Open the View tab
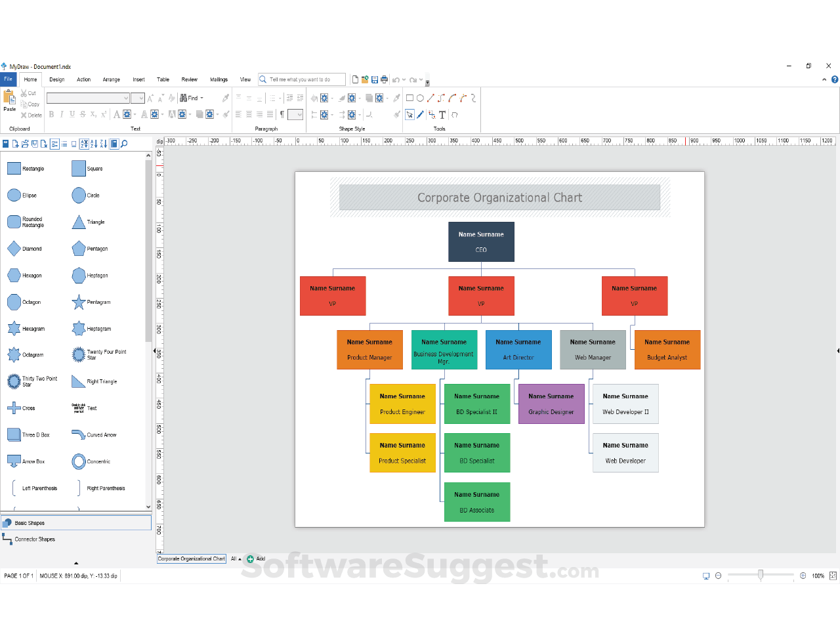This screenshot has width=840, height=630. pyautogui.click(x=245, y=79)
